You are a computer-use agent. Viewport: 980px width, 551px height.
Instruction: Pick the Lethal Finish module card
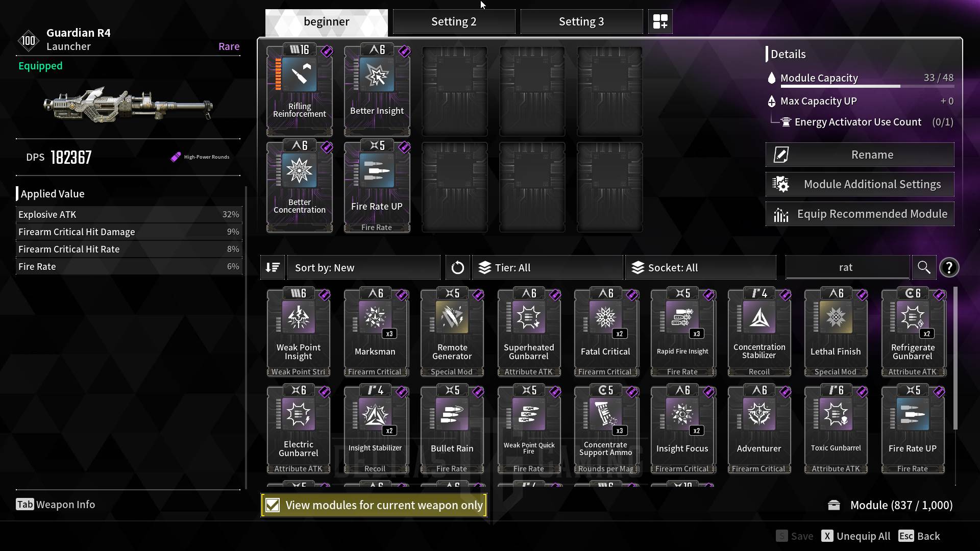pyautogui.click(x=836, y=332)
